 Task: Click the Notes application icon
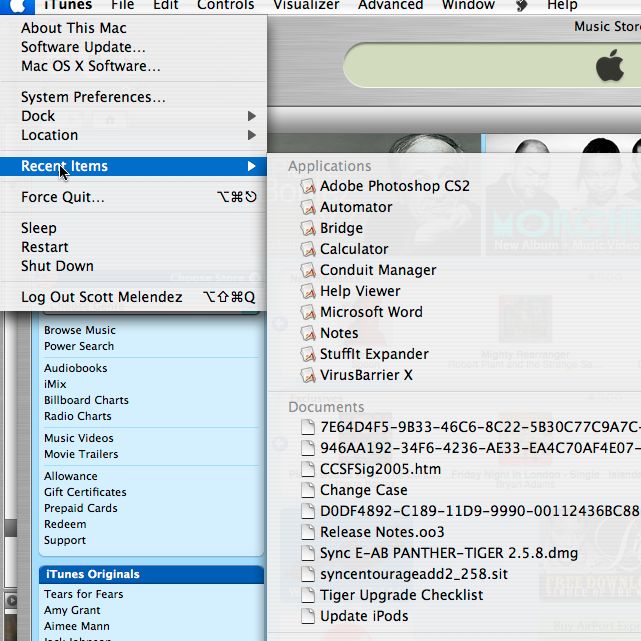308,333
